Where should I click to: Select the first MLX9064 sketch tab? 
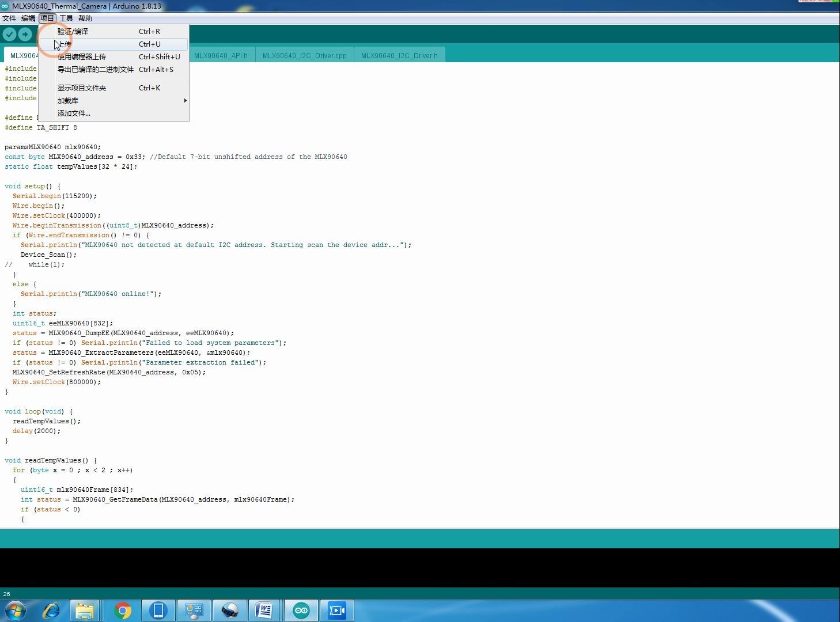click(x=22, y=56)
